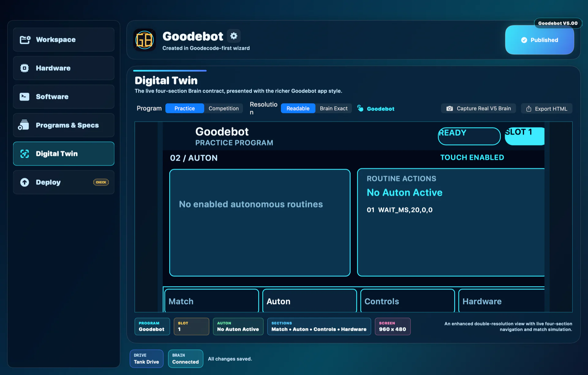Open Programs & Specs section
588x375 pixels.
pyautogui.click(x=64, y=125)
